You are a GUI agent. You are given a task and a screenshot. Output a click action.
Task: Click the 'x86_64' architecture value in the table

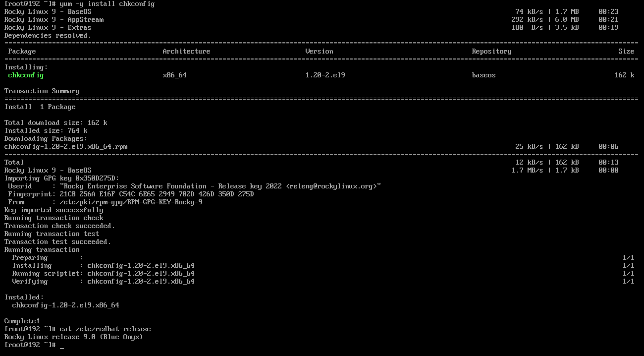[x=174, y=75]
